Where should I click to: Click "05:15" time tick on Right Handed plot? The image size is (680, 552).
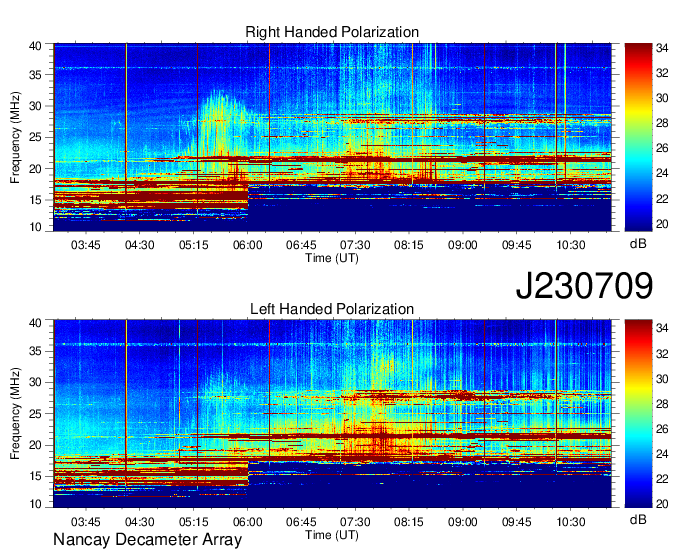click(193, 245)
